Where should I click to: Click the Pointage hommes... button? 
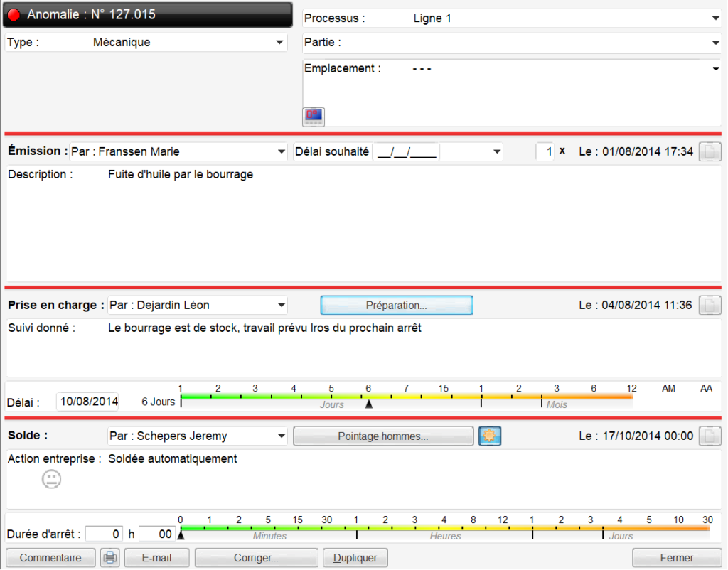383,436
